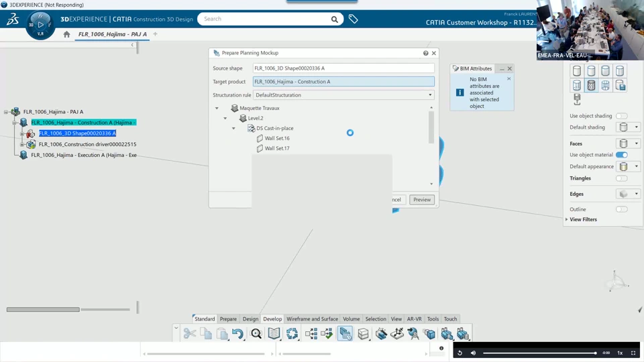644x362 pixels.
Task: Click the Source shape input field
Action: [x=343, y=68]
